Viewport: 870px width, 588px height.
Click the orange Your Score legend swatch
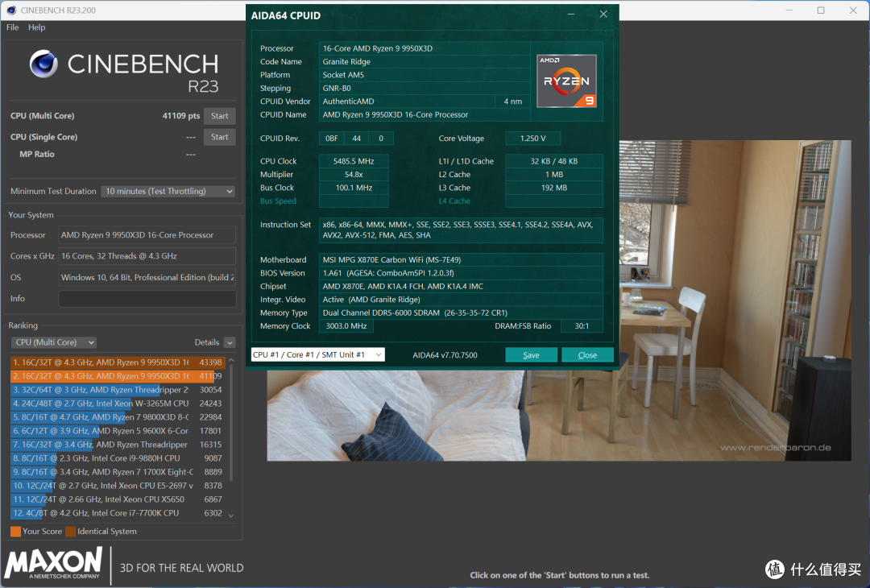point(15,532)
